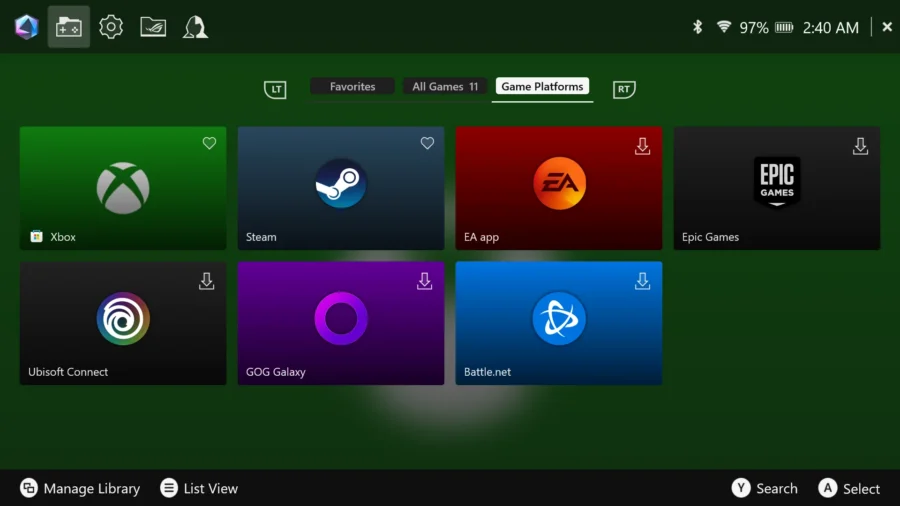The height and width of the screenshot is (506, 900).
Task: Click the EA app tile label
Action: (481, 237)
